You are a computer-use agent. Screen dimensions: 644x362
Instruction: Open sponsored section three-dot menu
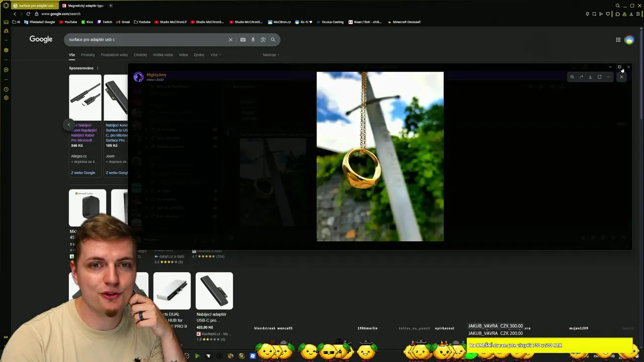[98, 68]
